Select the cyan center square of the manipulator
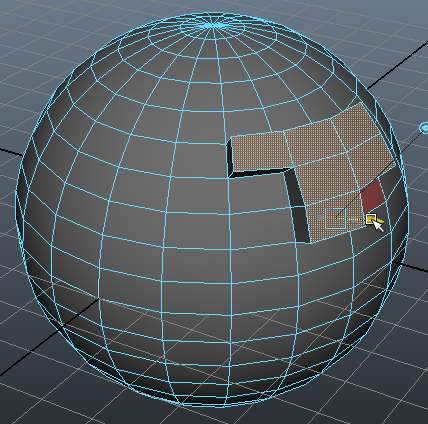The width and height of the screenshot is (428, 424). pyautogui.click(x=335, y=218)
